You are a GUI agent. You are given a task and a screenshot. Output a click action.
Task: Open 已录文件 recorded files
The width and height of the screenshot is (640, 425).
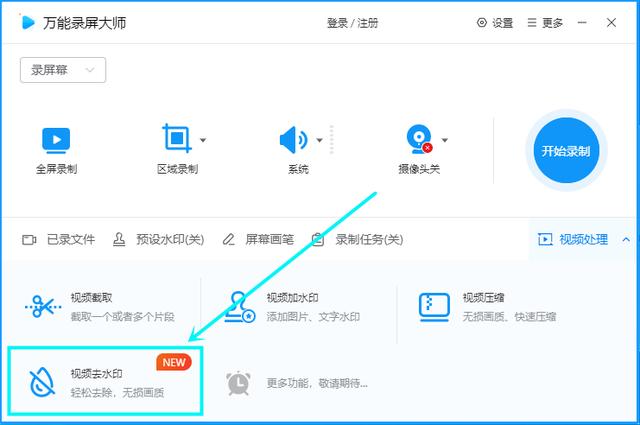71,240
